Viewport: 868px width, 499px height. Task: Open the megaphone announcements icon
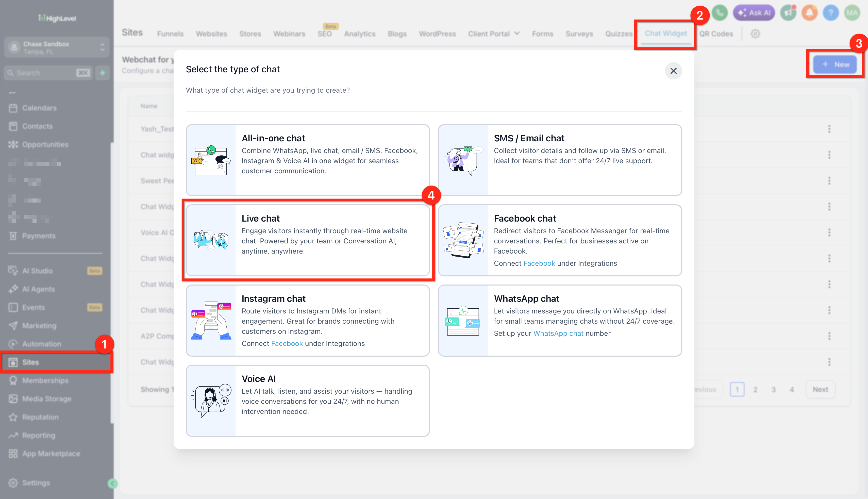[x=788, y=13]
